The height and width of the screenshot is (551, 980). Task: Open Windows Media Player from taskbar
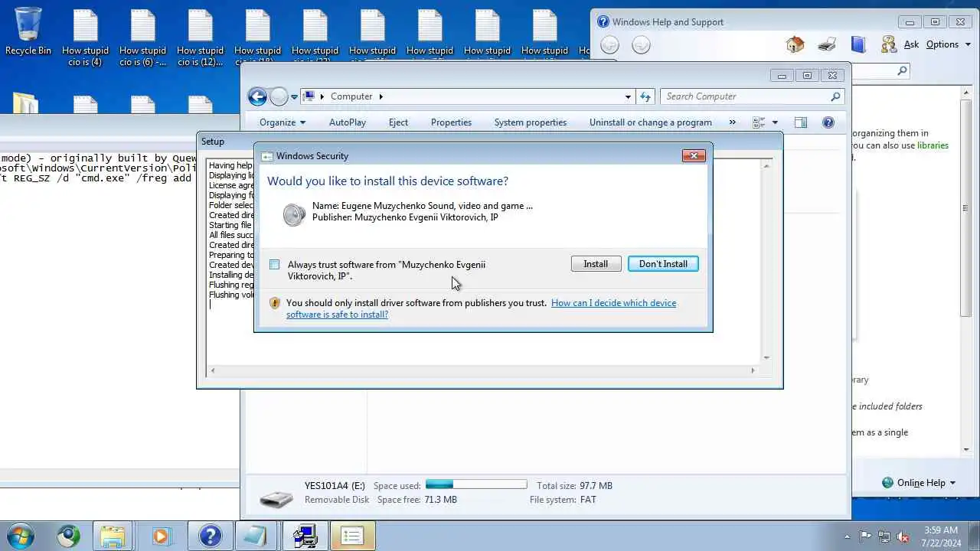tap(161, 536)
